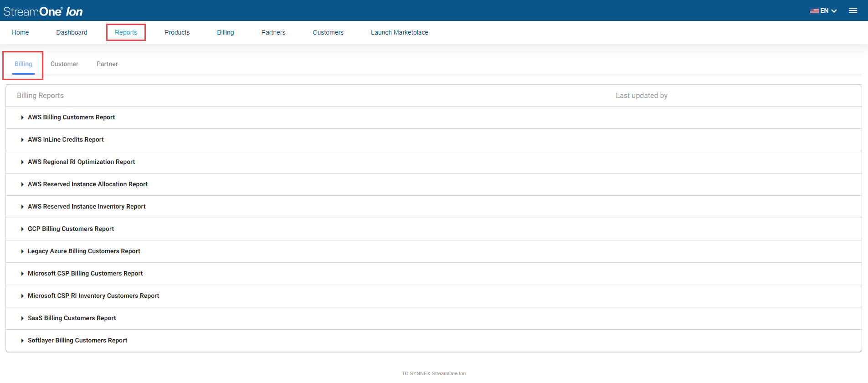Click 'AWS Regional RI Optimization Report' text
Screen dimensions: 868x383
[81, 162]
